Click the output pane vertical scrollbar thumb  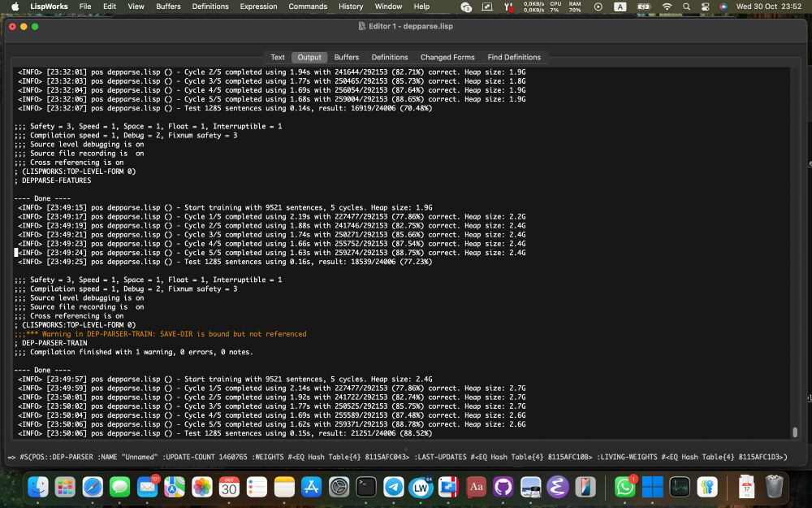795,432
